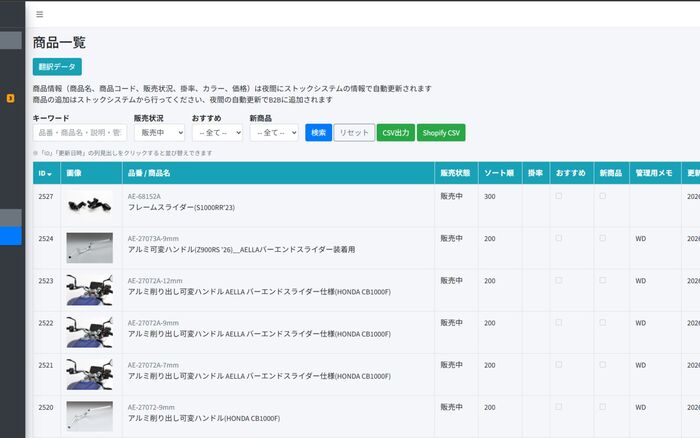700x438 pixels.
Task: Select product code AE-68152A
Action: click(144, 196)
